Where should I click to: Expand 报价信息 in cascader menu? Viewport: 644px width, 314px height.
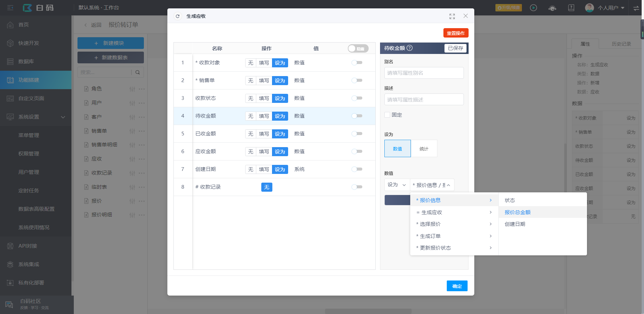pos(454,200)
